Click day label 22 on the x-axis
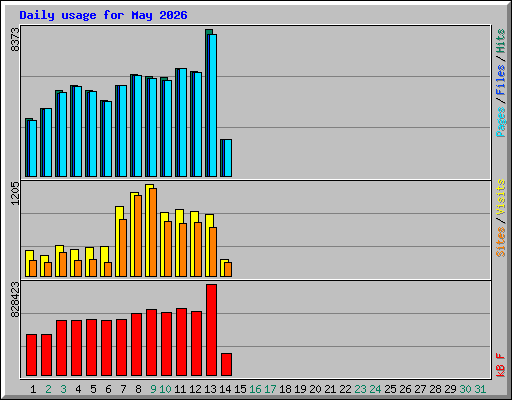The width and height of the screenshot is (512, 400). pos(345,389)
